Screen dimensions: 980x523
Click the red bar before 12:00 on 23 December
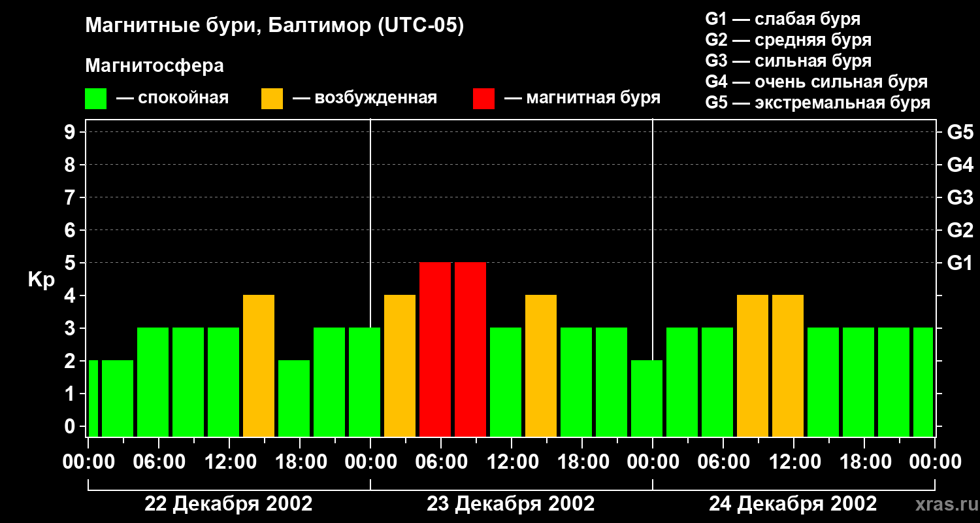click(470, 350)
